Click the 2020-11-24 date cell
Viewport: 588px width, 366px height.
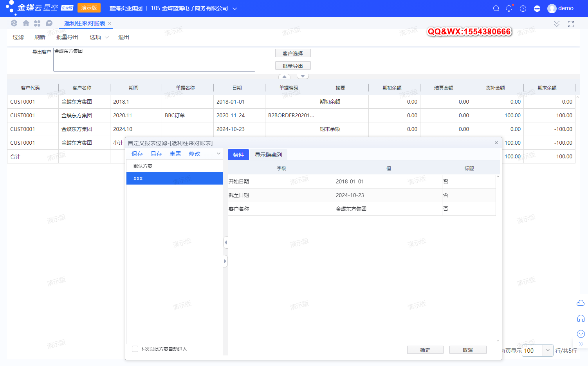click(239, 115)
